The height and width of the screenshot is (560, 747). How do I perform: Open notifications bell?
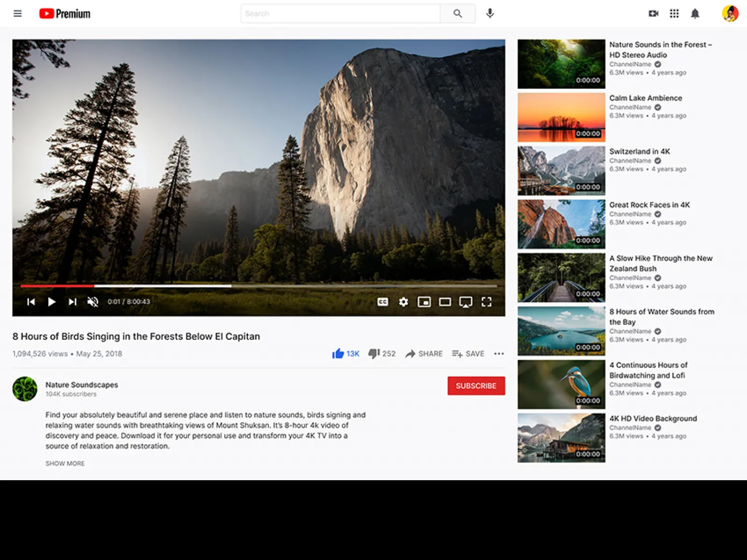(x=695, y=14)
